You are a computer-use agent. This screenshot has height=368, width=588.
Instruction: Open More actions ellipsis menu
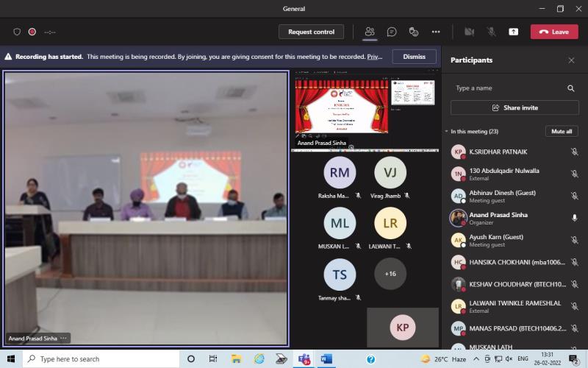click(x=436, y=32)
